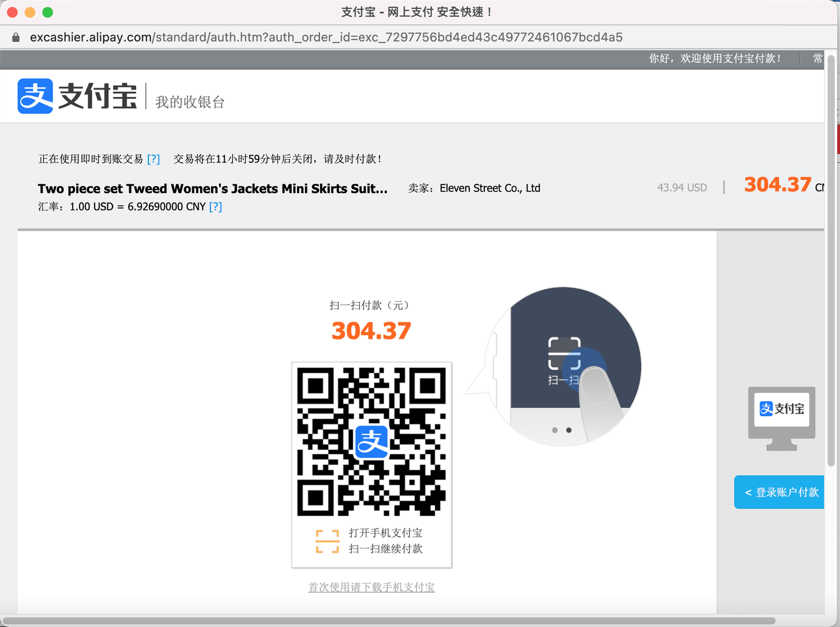Image resolution: width=840 pixels, height=627 pixels.
Task: Click the 正在使用即时到账交易 notice text
Action: [91, 159]
